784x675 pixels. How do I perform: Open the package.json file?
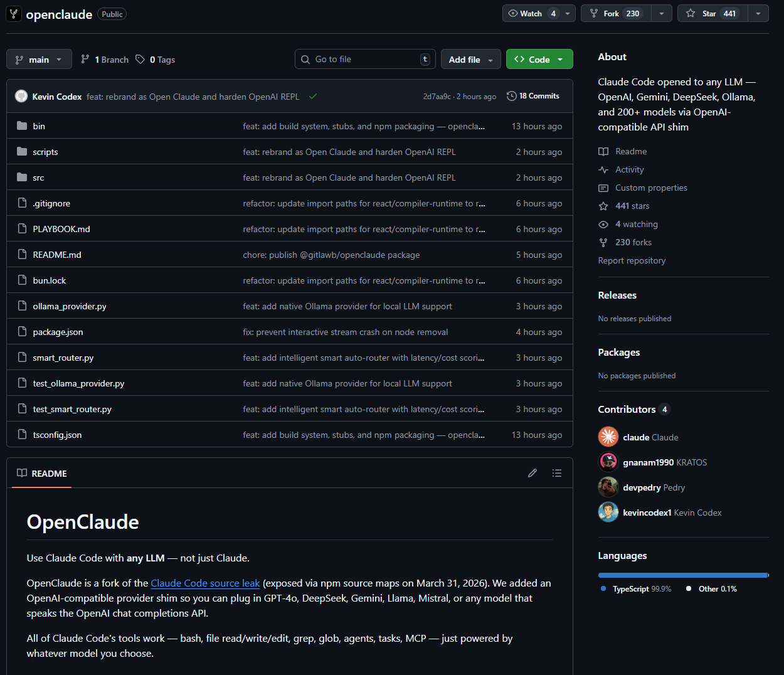[x=58, y=332]
